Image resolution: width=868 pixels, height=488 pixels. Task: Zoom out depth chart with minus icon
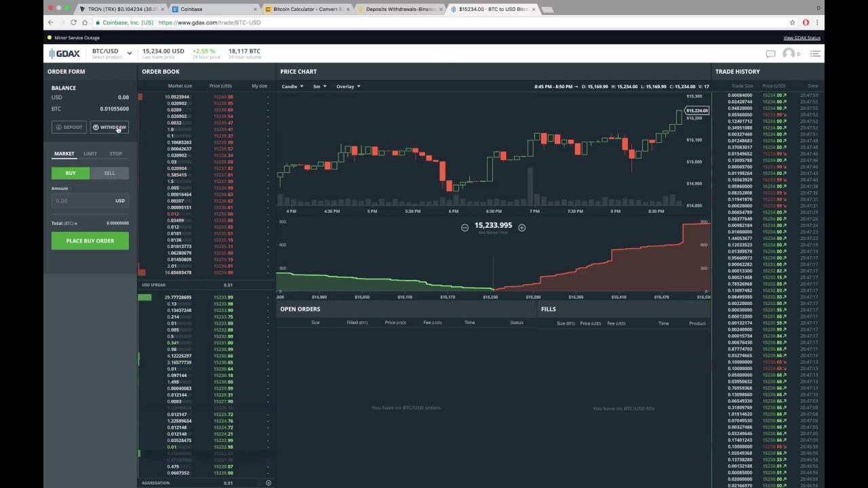tap(465, 228)
